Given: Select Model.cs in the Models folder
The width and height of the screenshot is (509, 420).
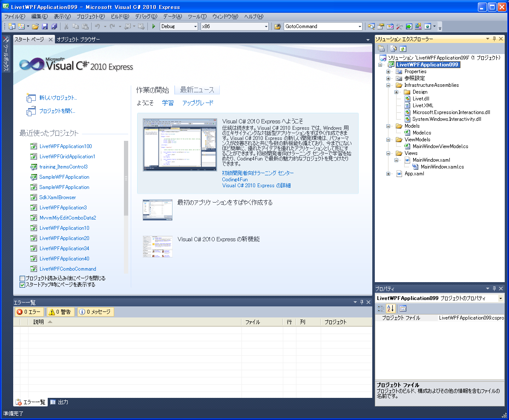Looking at the screenshot, I should coord(422,133).
